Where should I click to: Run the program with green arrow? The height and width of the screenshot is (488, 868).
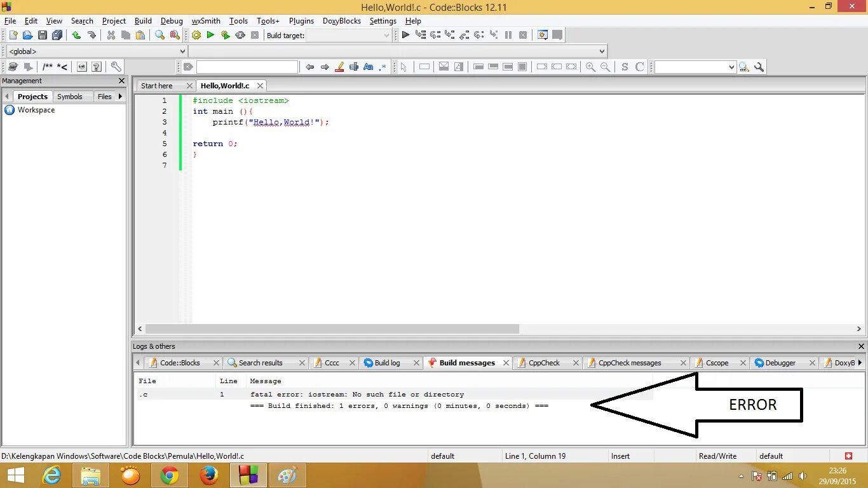pos(210,36)
